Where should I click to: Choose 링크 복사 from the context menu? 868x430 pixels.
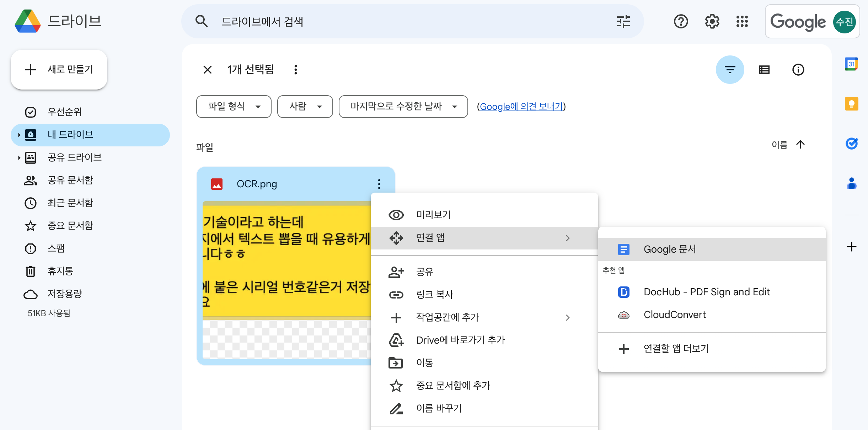click(434, 295)
